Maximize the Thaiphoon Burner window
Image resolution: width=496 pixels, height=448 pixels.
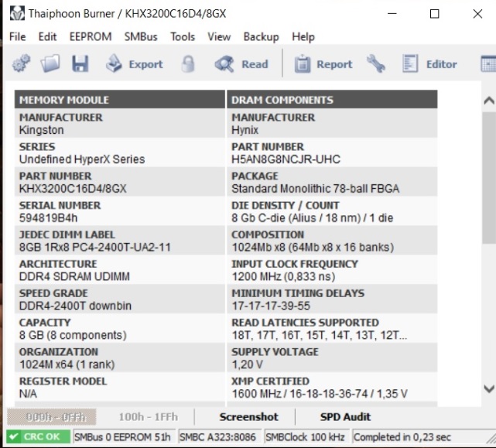[x=435, y=14]
